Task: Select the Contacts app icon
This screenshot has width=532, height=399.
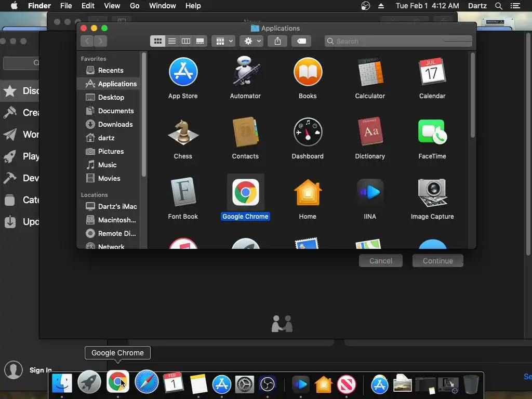Action: [x=245, y=132]
